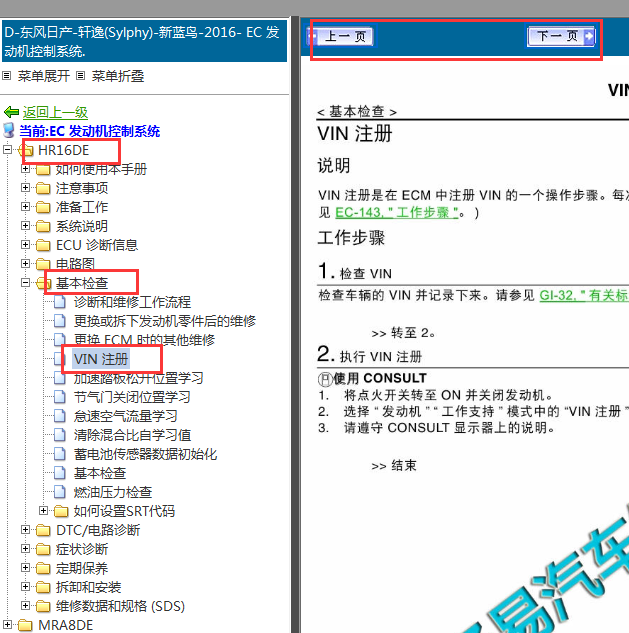The width and height of the screenshot is (629, 633).
Task: Expand the 准备工作 folder
Action: (25, 207)
